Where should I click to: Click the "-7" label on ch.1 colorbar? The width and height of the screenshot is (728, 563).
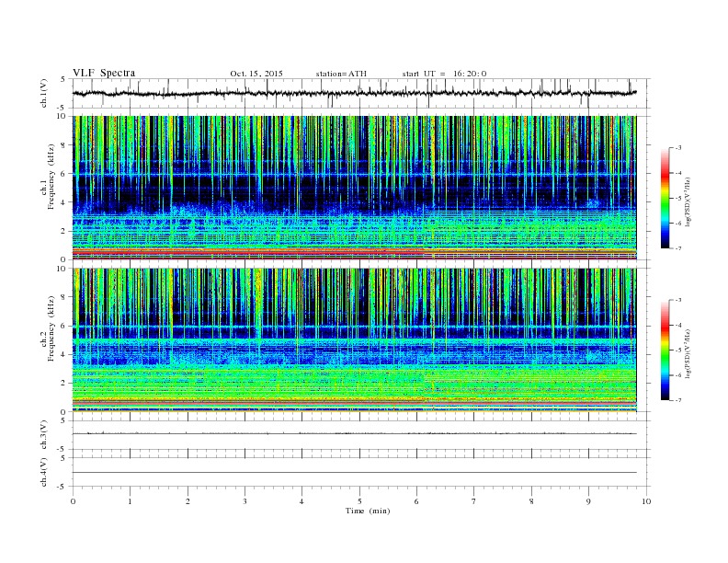pos(678,248)
